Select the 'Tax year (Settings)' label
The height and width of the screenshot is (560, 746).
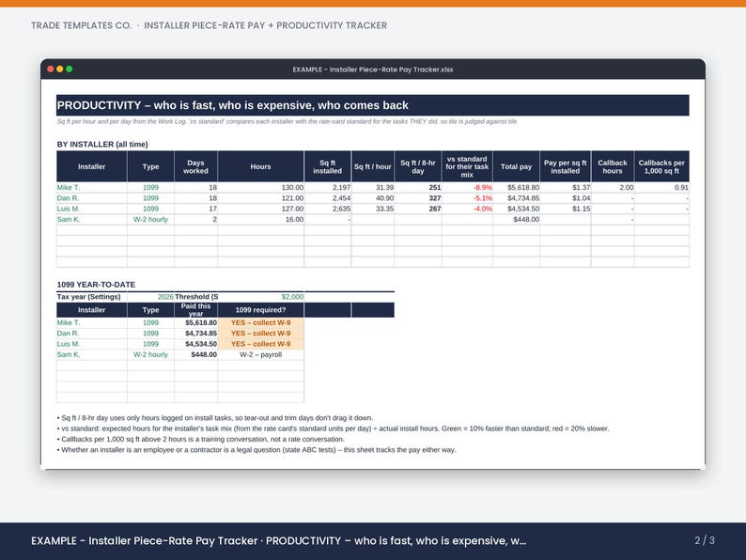coord(88,296)
